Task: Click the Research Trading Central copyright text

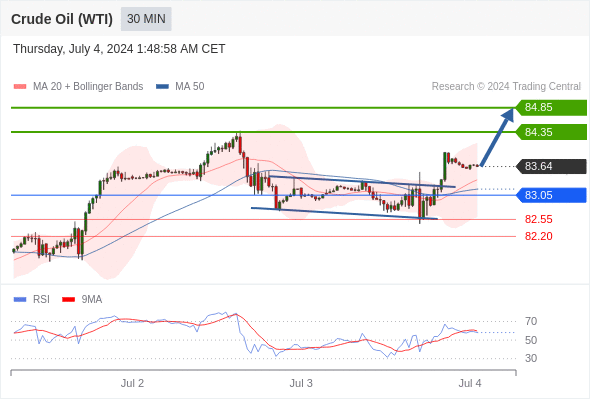Action: pos(506,87)
